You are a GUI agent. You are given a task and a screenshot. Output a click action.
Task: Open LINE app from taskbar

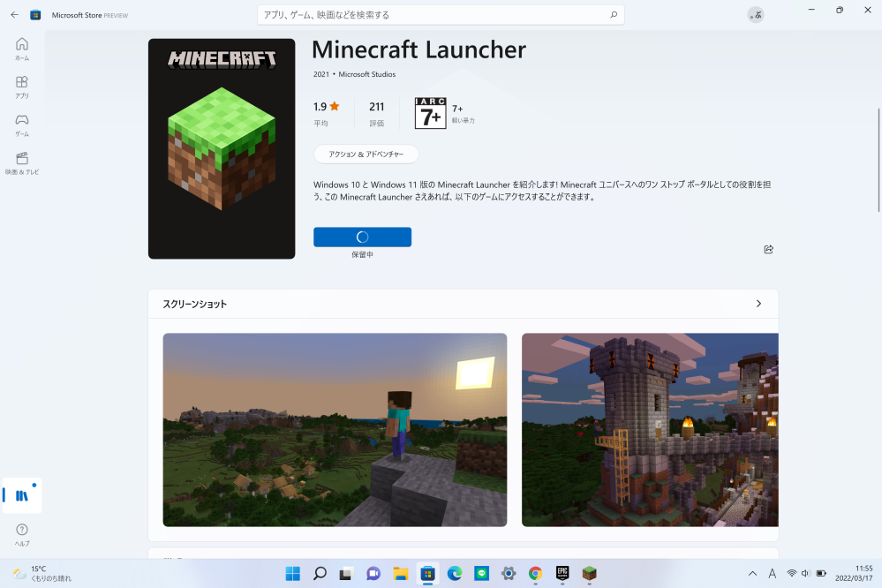click(x=481, y=573)
